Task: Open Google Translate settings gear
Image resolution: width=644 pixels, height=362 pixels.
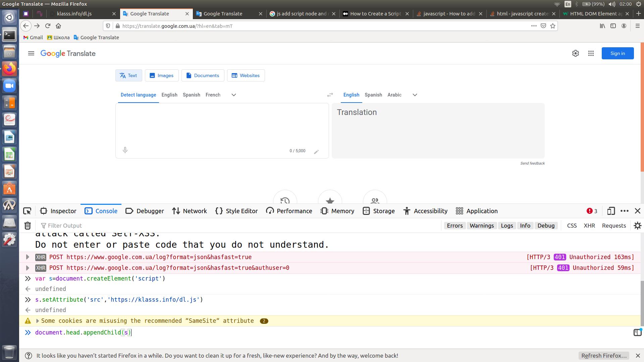Action: pos(576,53)
